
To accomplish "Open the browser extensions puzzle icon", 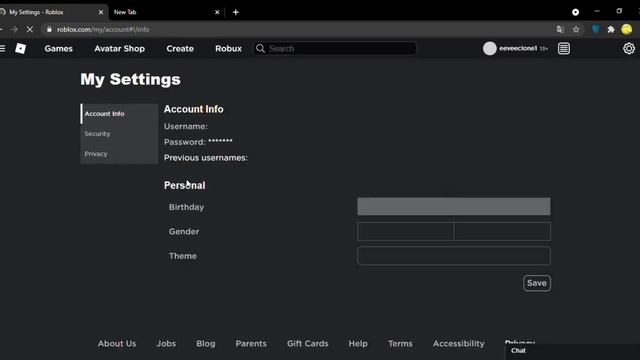I will (611, 29).
